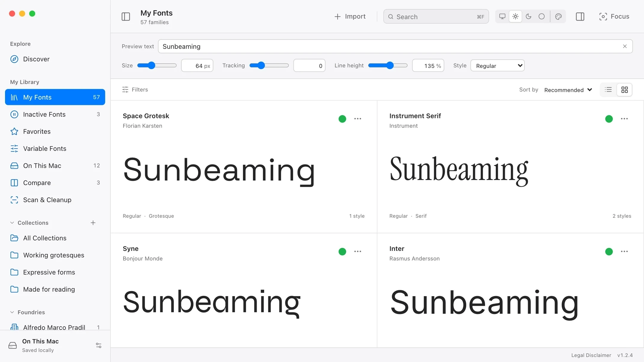Open the Compare view
Screen dimensions: 644x362
click(55, 183)
